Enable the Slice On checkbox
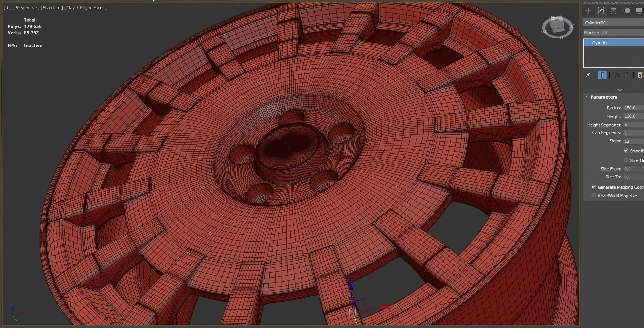 pos(626,160)
